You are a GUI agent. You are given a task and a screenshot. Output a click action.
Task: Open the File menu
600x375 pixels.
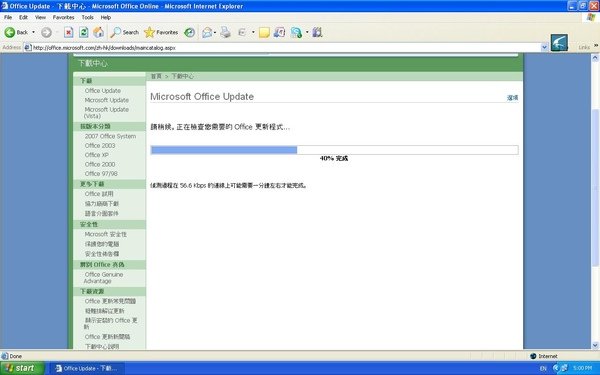coord(8,17)
